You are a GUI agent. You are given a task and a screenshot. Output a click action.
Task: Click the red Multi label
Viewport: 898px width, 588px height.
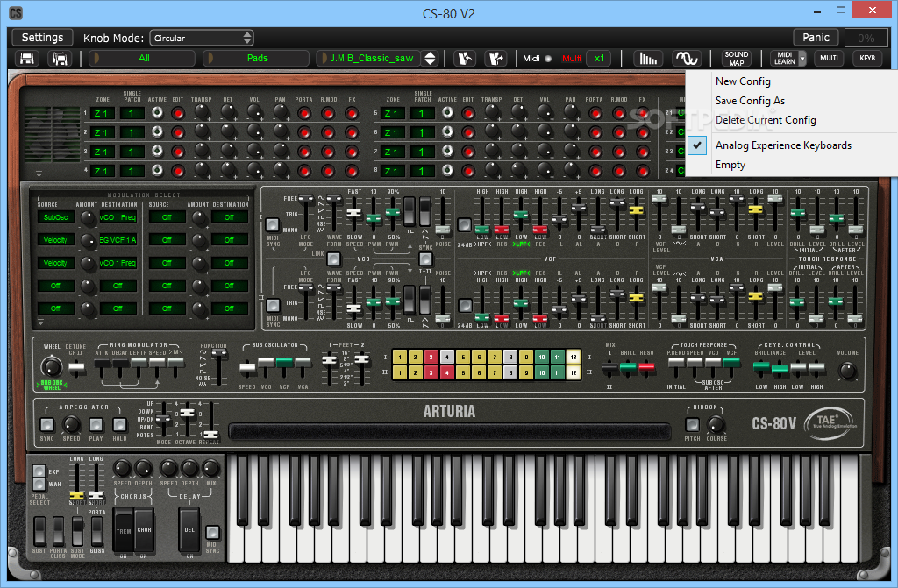[x=571, y=59]
